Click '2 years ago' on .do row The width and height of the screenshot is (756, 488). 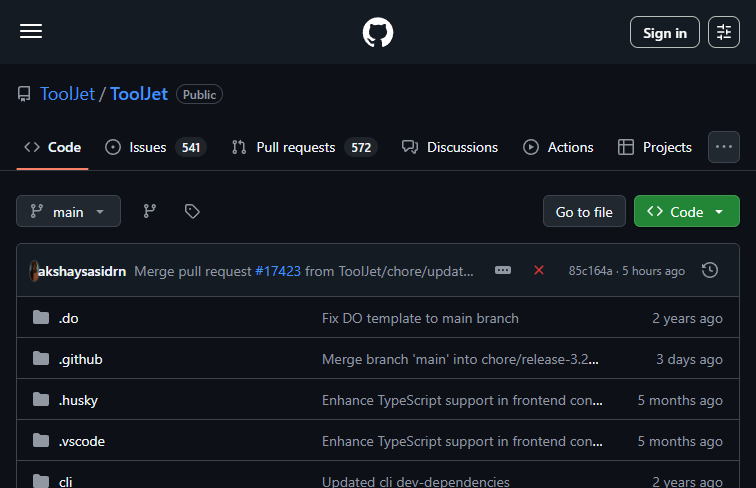click(x=687, y=318)
